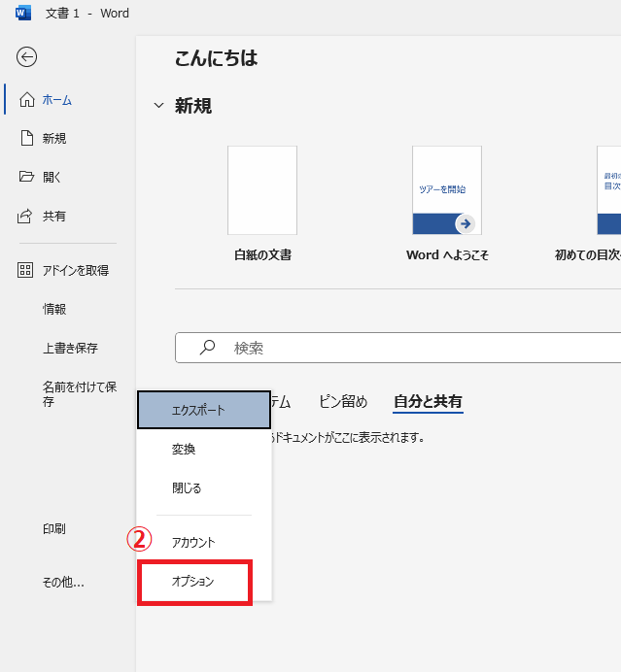Click the magnifier icon in search box
Viewport: 621px width, 672px height.
(208, 348)
